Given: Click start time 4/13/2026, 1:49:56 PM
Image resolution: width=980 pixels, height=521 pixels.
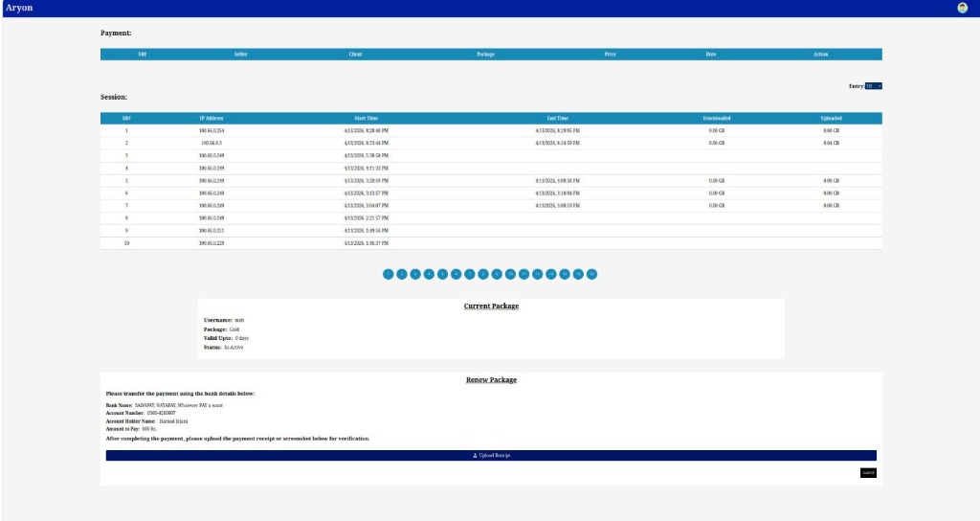Looking at the screenshot, I should 367,231.
